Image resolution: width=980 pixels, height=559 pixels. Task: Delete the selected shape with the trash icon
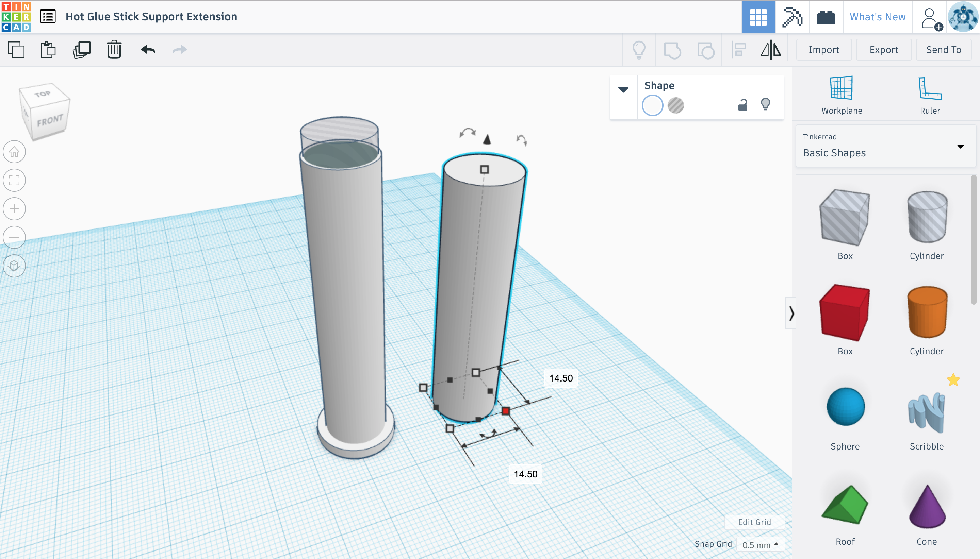pos(114,50)
